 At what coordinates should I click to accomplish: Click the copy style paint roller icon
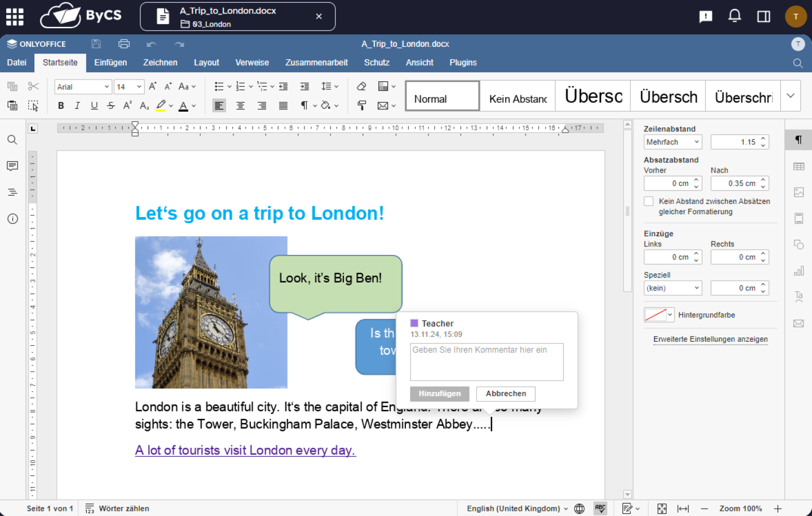click(x=361, y=105)
